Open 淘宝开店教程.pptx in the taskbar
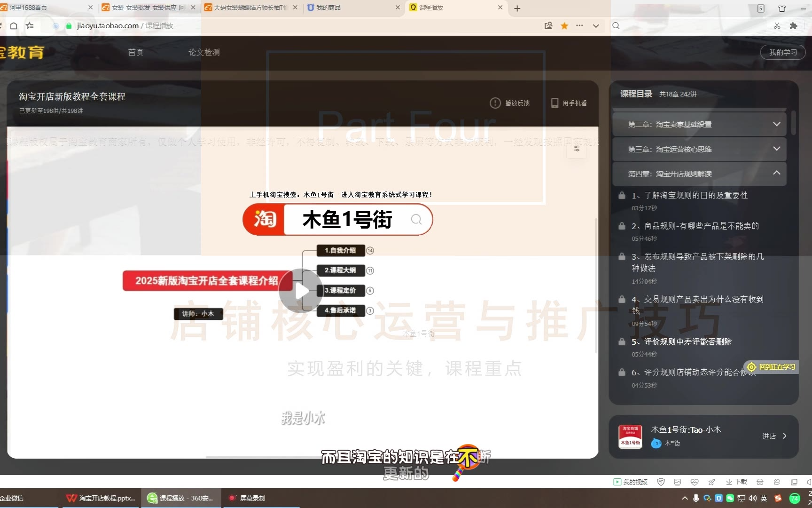812x508 pixels. pyautogui.click(x=101, y=498)
